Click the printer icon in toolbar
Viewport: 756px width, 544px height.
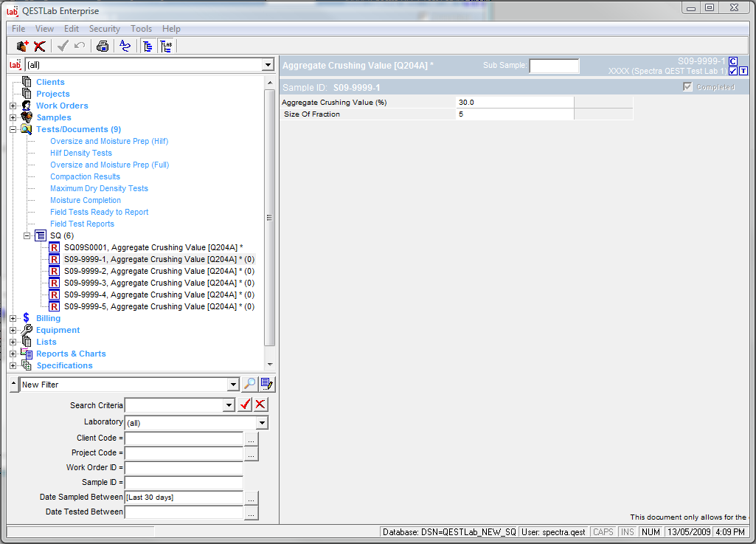(103, 47)
